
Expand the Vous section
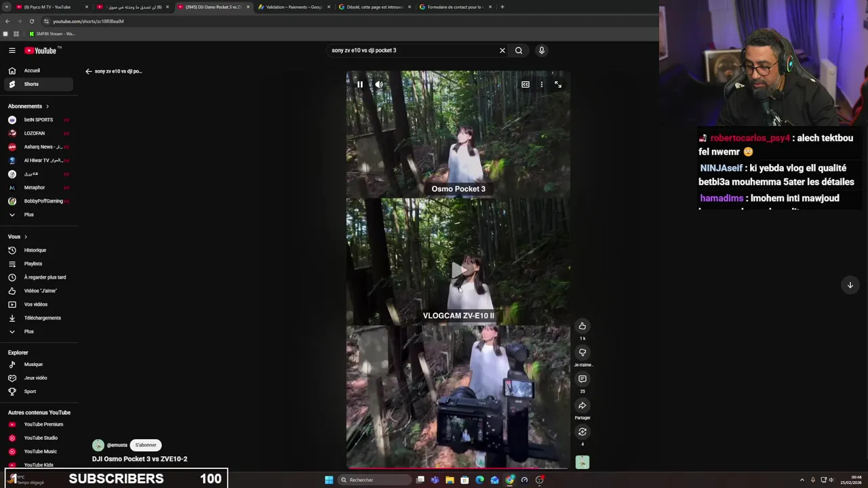click(18, 237)
